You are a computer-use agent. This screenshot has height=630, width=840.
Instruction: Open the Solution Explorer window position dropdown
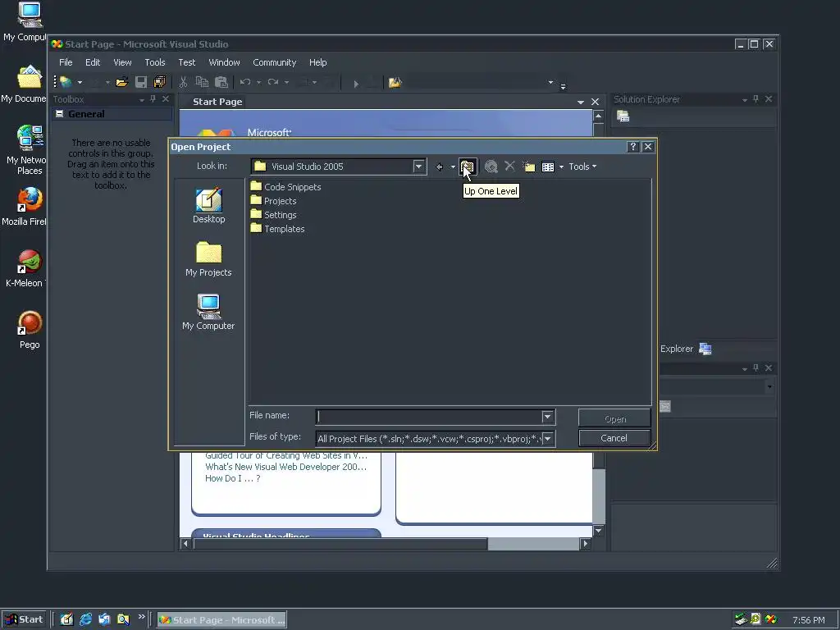[745, 99]
